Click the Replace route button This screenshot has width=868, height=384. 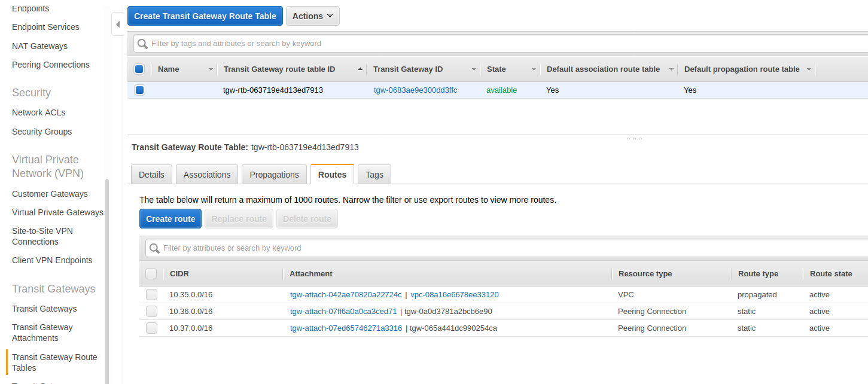point(239,219)
